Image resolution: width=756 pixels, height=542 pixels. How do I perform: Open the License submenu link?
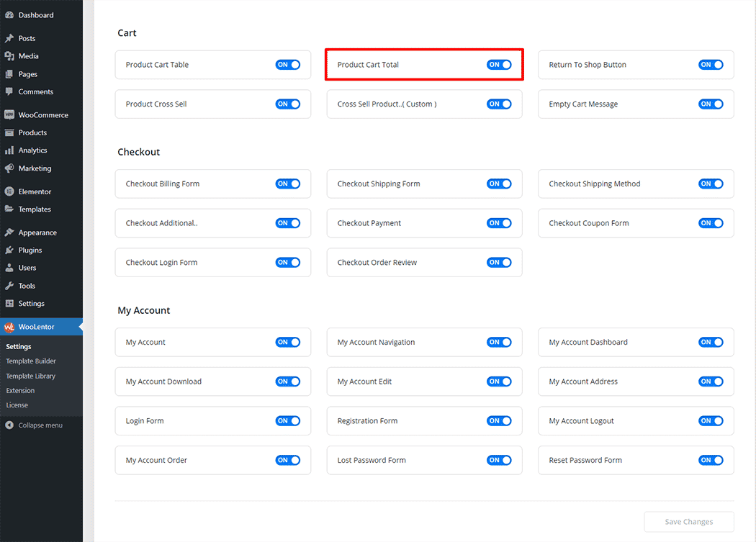(17, 405)
